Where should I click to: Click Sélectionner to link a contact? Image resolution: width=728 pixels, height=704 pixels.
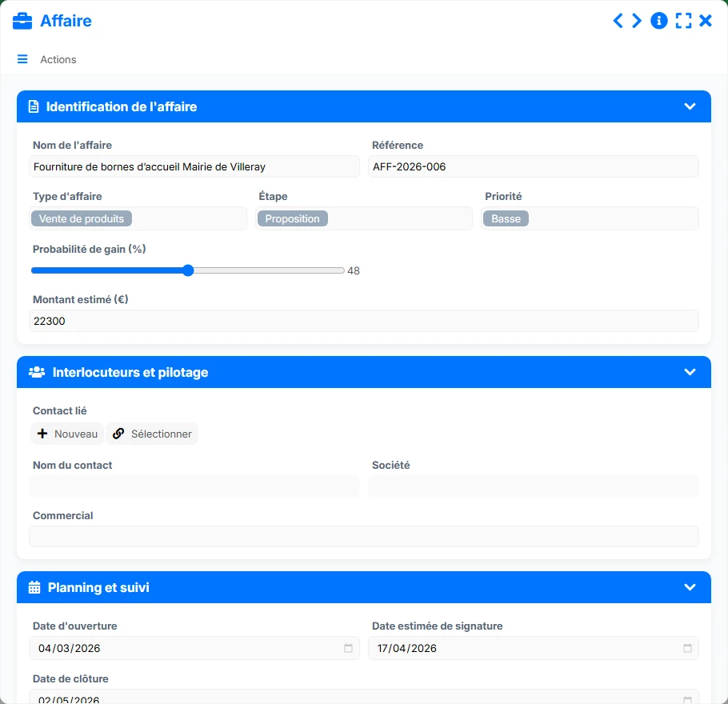(152, 434)
